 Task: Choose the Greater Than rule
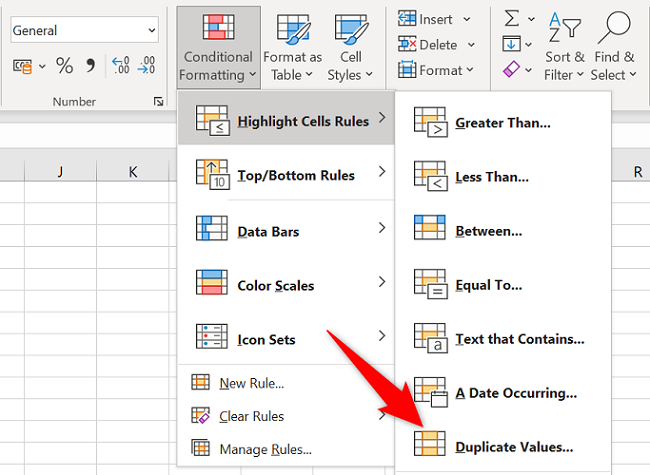[503, 123]
